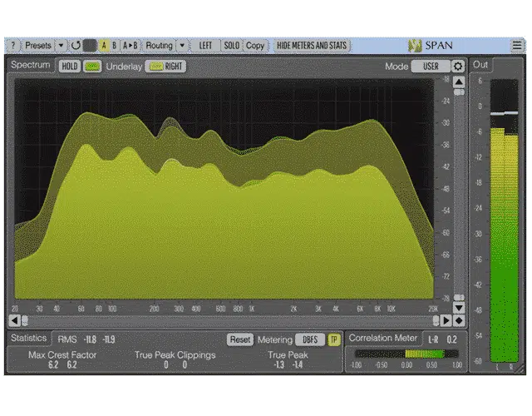Click Hide Meters and Stats
532x416 pixels.
312,45
